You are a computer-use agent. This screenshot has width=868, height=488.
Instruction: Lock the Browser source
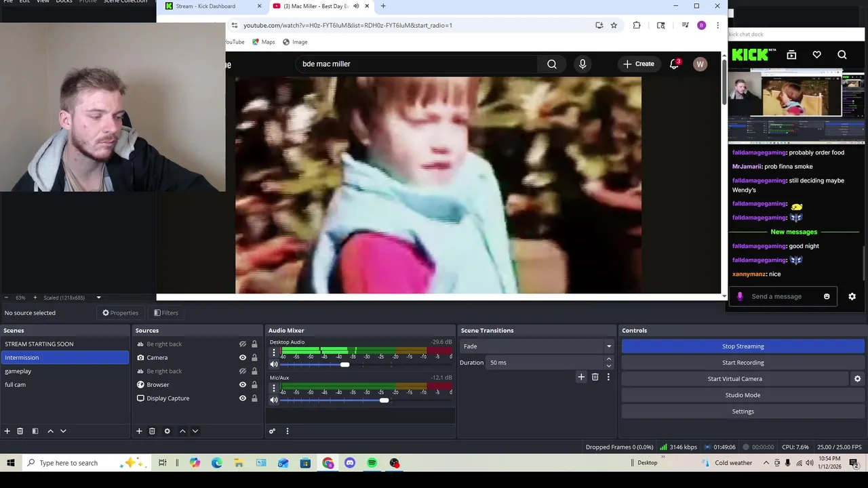point(254,385)
